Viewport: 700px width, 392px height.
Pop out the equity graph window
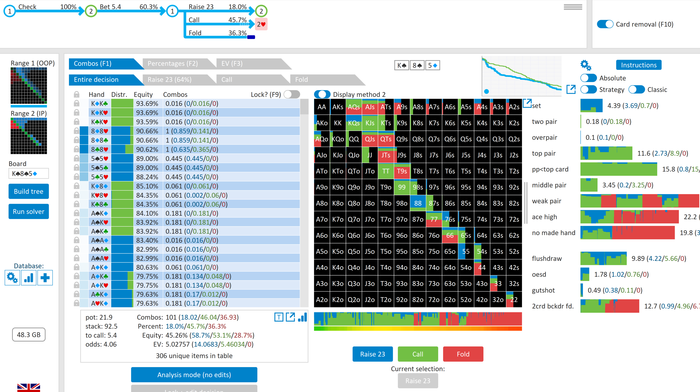coord(571,89)
